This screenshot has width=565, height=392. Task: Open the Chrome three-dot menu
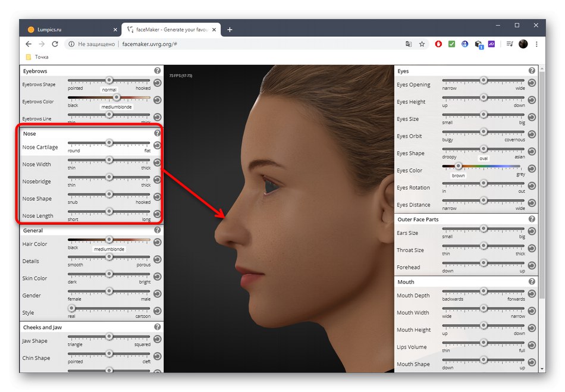coord(537,44)
